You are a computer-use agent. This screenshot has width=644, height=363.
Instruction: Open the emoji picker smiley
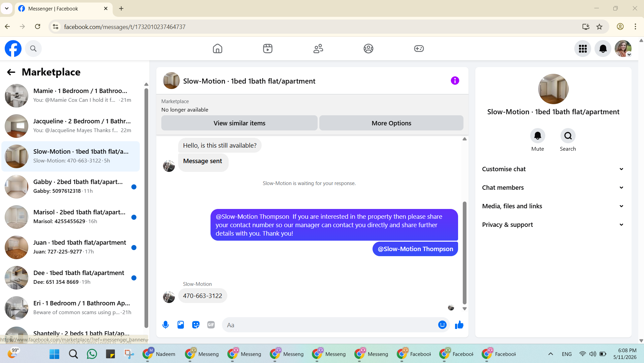(x=442, y=325)
